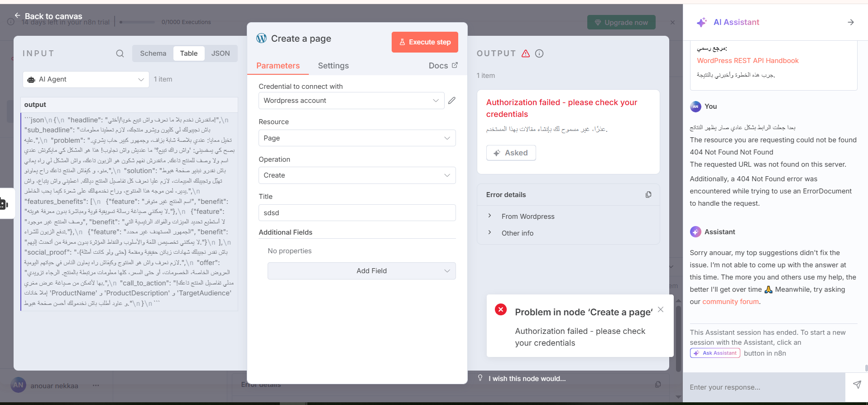Image resolution: width=868 pixels, height=405 pixels.
Task: Expand 'Other info' error details
Action: [x=518, y=233]
